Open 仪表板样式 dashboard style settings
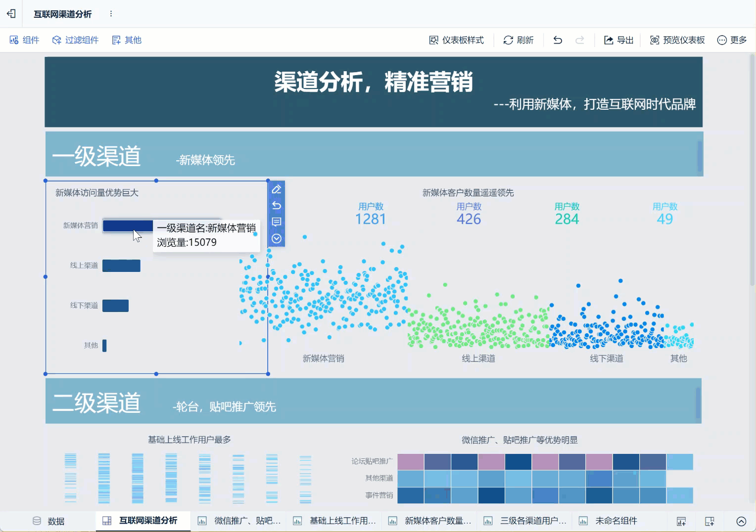This screenshot has height=532, width=756. (x=456, y=40)
